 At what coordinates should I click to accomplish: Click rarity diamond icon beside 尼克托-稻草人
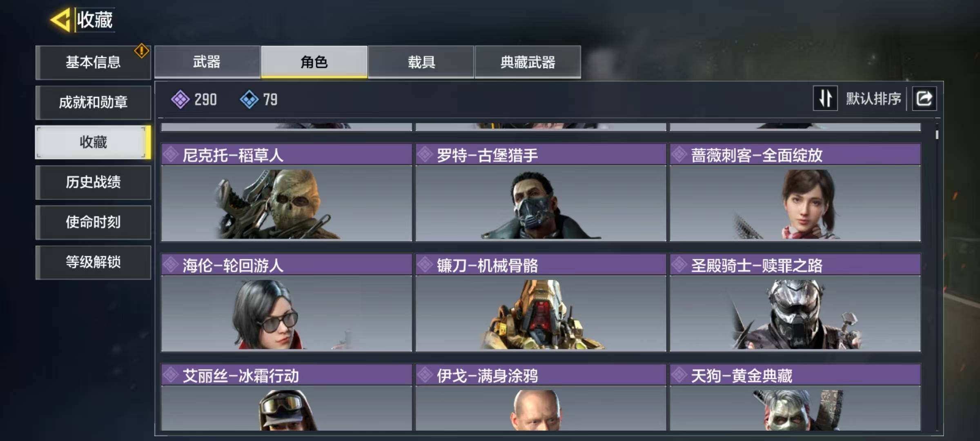171,154
